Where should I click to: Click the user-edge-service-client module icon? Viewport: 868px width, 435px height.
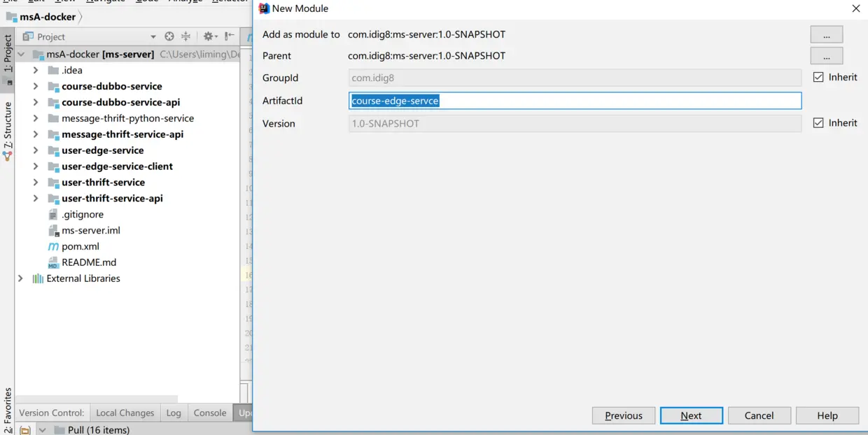pos(53,166)
